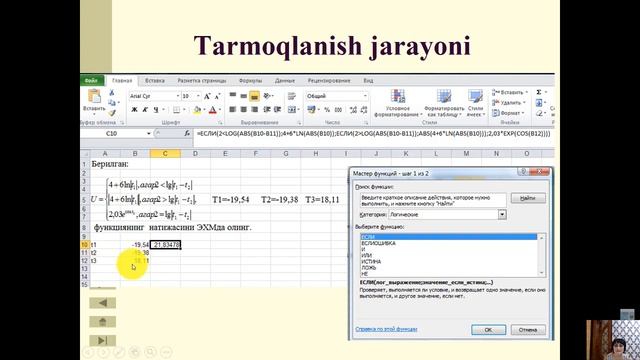Click the accounting number format icon

click(311, 109)
